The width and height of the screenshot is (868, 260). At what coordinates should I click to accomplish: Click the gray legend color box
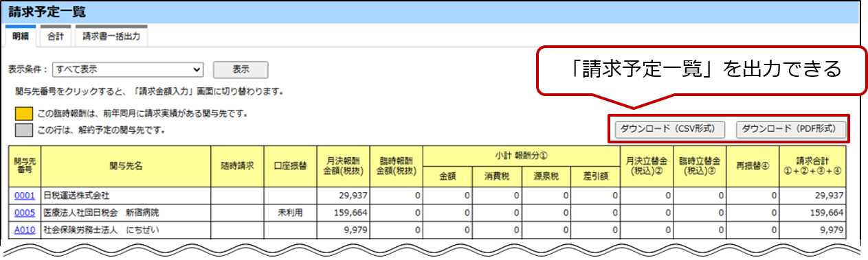tap(24, 129)
